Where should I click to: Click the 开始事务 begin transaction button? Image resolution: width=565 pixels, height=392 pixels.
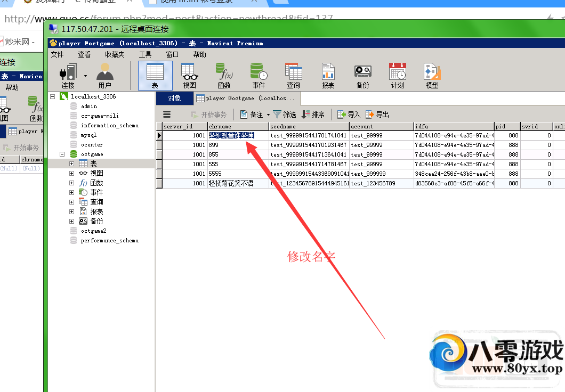tap(208, 115)
